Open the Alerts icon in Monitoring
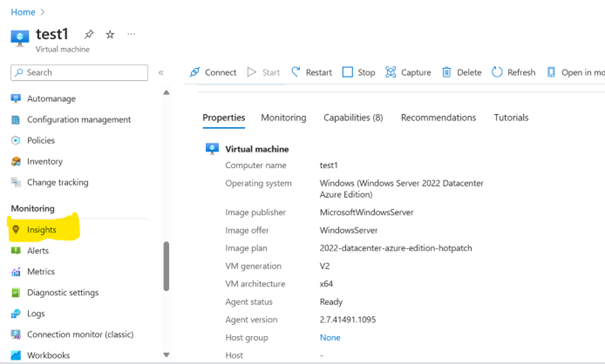Image resolution: width=605 pixels, height=364 pixels. [x=16, y=251]
